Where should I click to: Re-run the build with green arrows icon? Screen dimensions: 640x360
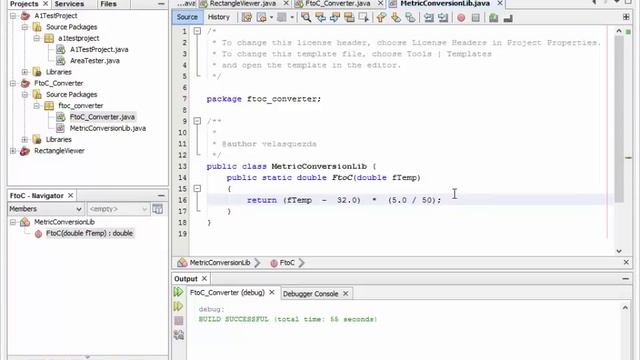click(178, 292)
